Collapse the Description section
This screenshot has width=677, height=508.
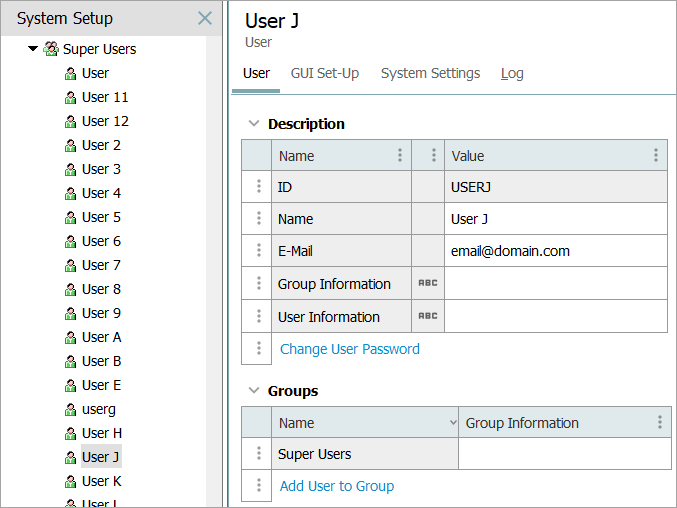pos(254,124)
